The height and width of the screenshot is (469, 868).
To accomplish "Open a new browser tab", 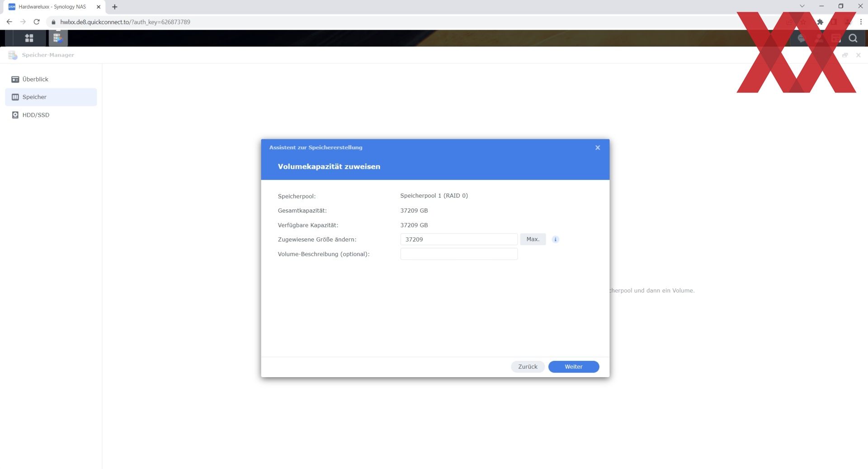I will (115, 7).
